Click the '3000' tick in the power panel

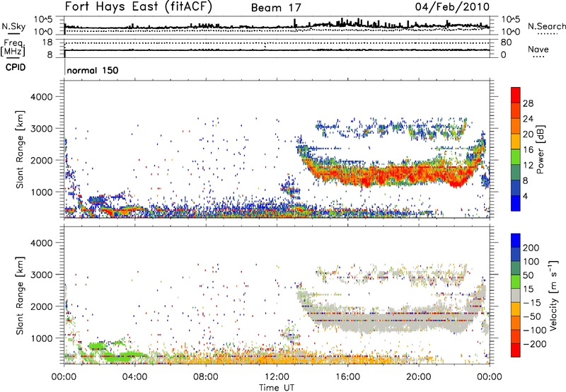42,129
